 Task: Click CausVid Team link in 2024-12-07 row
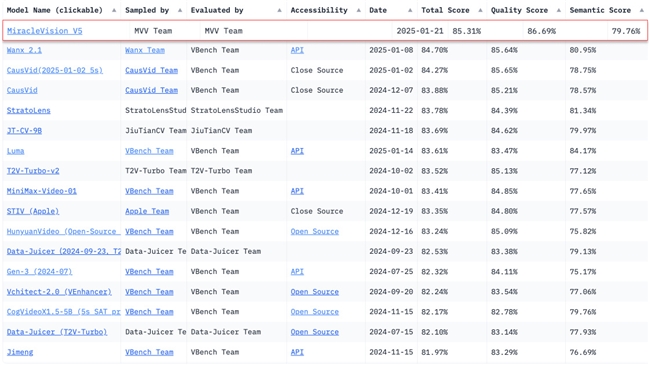click(x=151, y=90)
